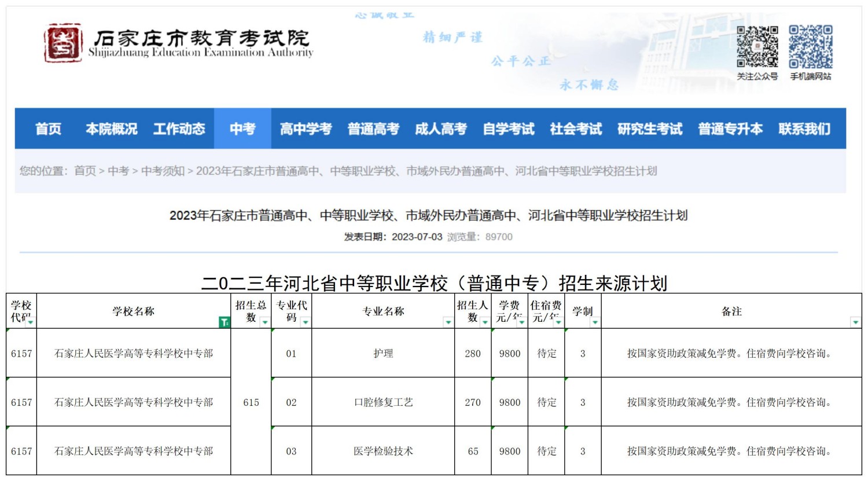Open 联系我们 in the navigation bar

[804, 128]
